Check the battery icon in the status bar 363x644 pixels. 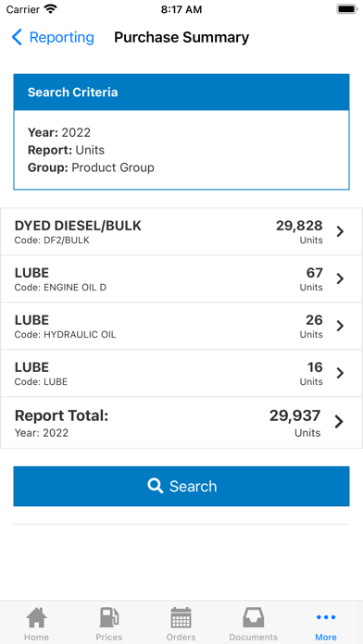(347, 9)
